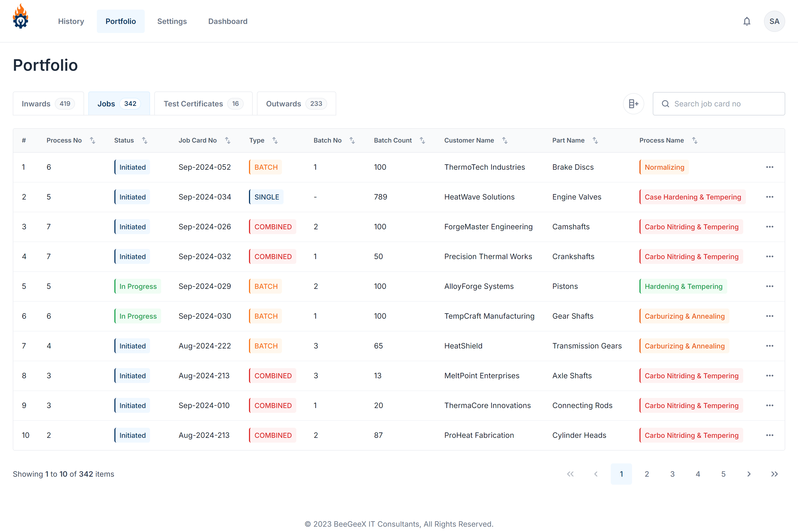Go to the next page
The height and width of the screenshot is (532, 798).
[749, 474]
